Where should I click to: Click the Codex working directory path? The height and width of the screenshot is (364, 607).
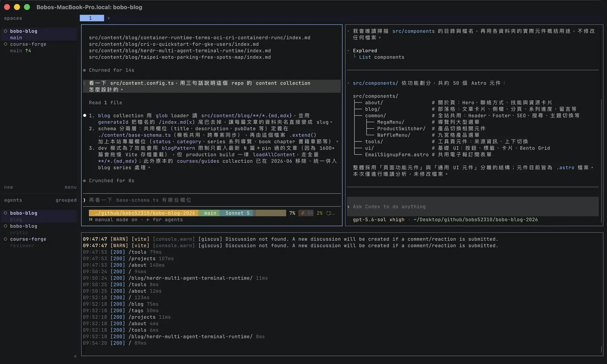coord(475,219)
